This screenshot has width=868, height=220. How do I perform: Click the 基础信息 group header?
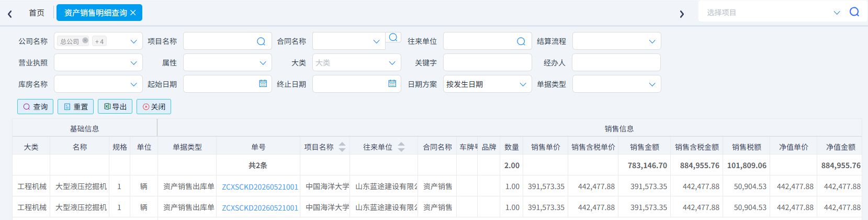[x=85, y=128]
